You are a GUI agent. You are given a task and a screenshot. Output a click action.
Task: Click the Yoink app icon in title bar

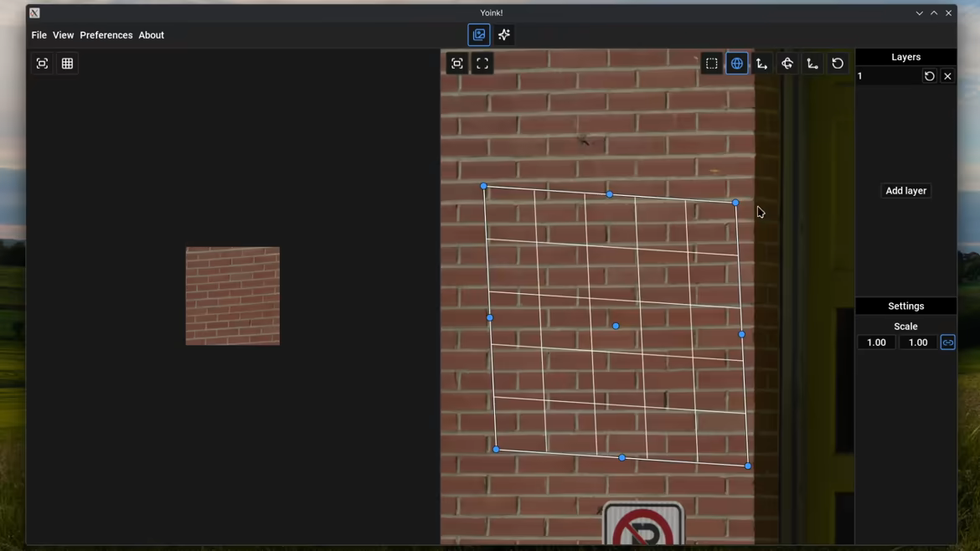(x=34, y=13)
